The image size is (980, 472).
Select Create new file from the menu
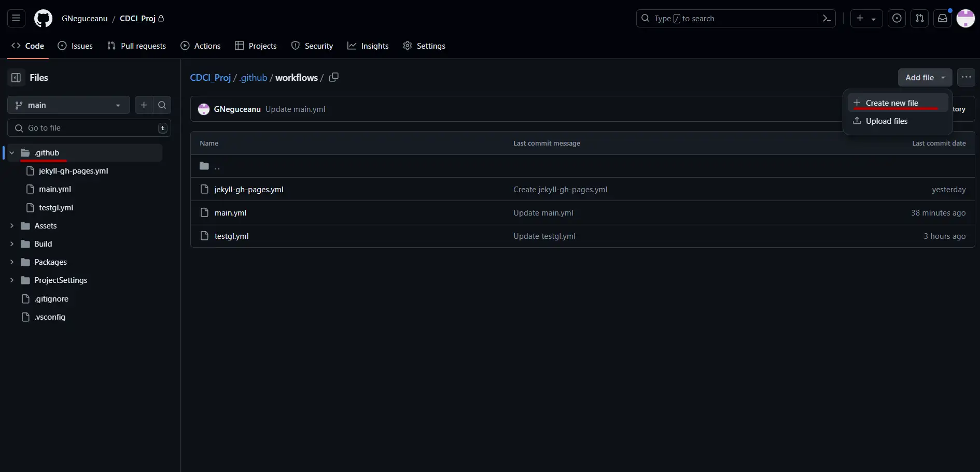pos(893,103)
